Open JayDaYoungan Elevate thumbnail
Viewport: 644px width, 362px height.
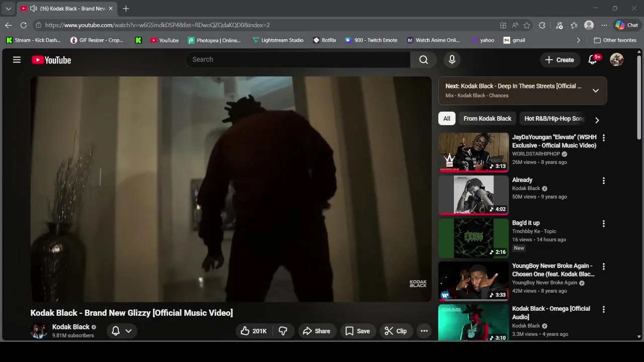473,152
